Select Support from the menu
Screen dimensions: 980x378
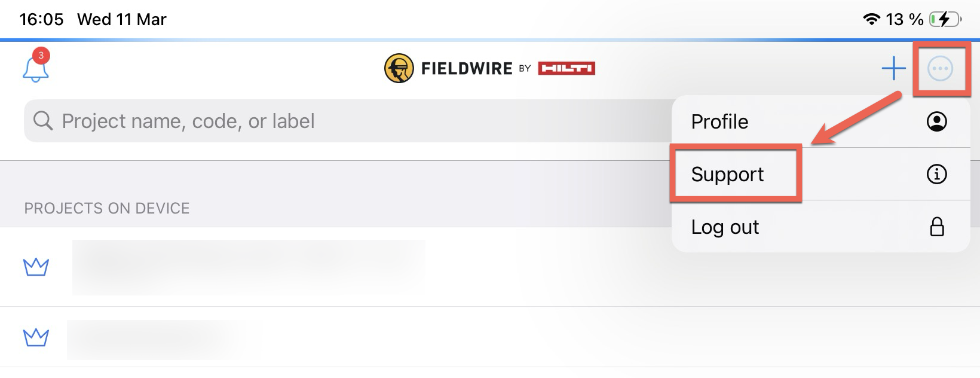tap(727, 174)
